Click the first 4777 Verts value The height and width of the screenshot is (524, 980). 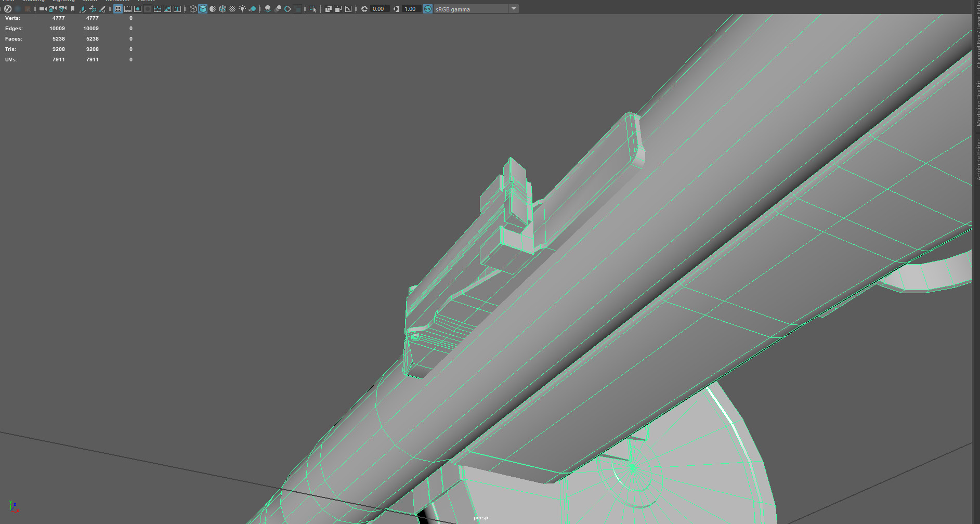(59, 18)
